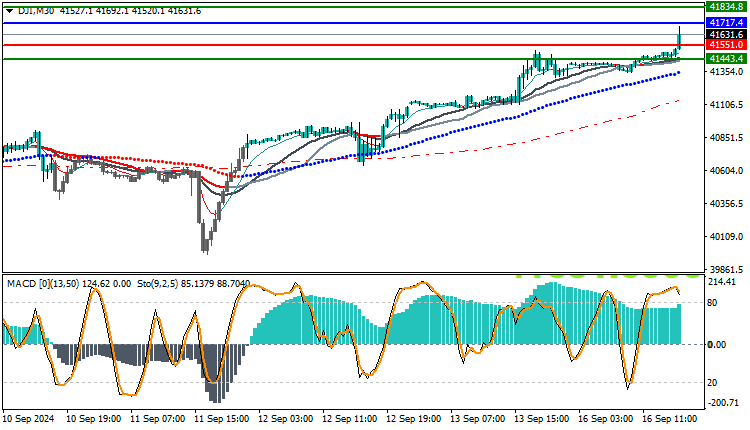The width and height of the screenshot is (750, 430).
Task: Click the 39861.5 price scale value
Action: 726,270
